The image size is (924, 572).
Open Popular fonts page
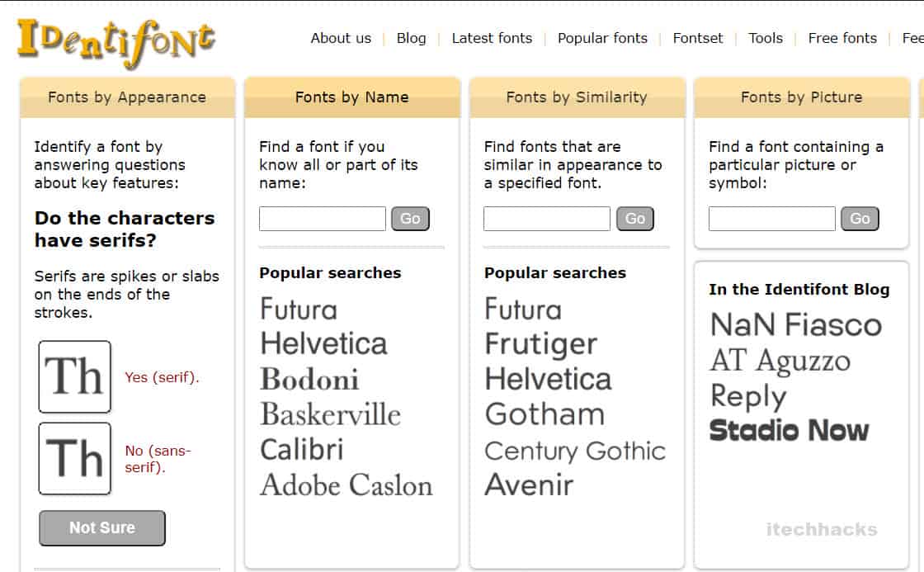(602, 38)
